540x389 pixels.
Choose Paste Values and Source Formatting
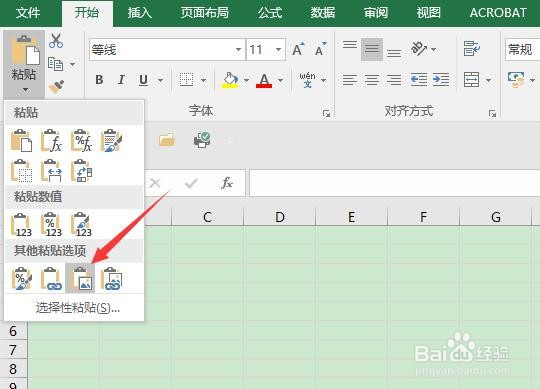coord(81,225)
